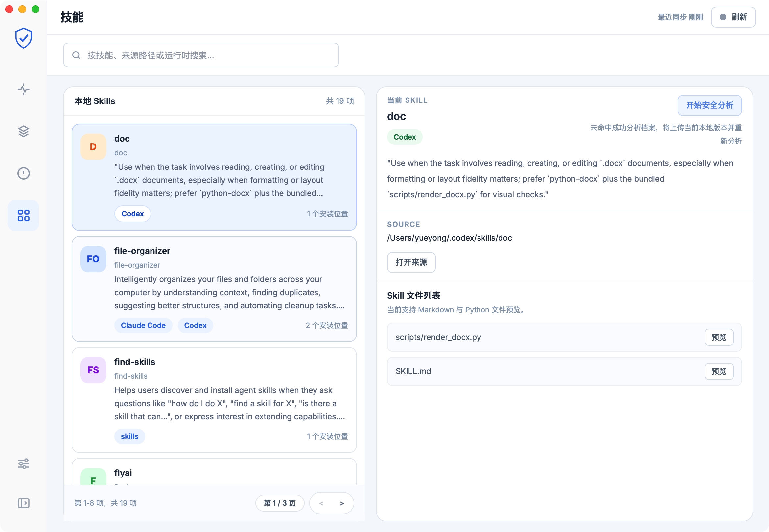Go to the next page with the right chevron
Screen dimensions: 769x532
click(341, 503)
